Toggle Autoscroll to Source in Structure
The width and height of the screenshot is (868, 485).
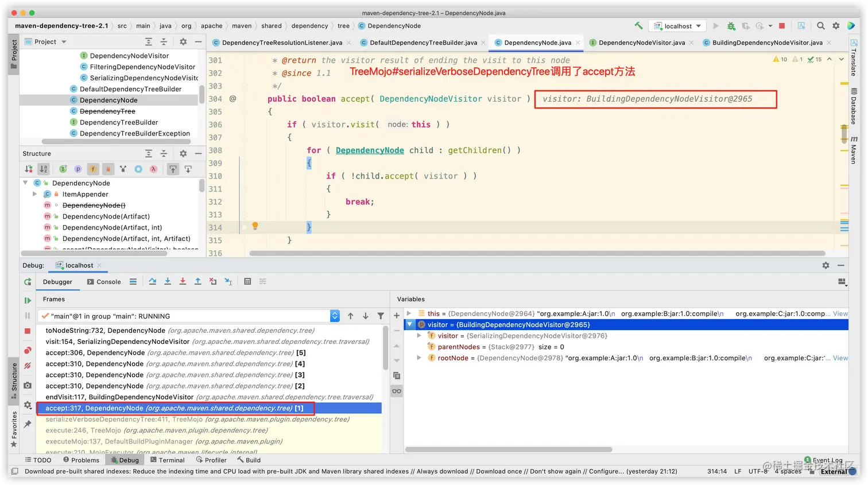(173, 169)
